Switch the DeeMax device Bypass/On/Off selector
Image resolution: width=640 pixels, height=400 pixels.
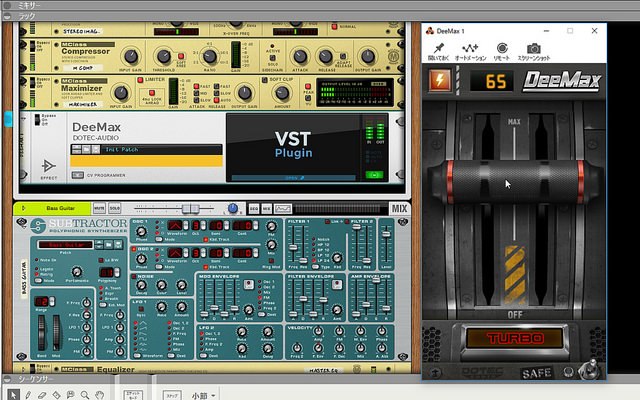pos(38,120)
